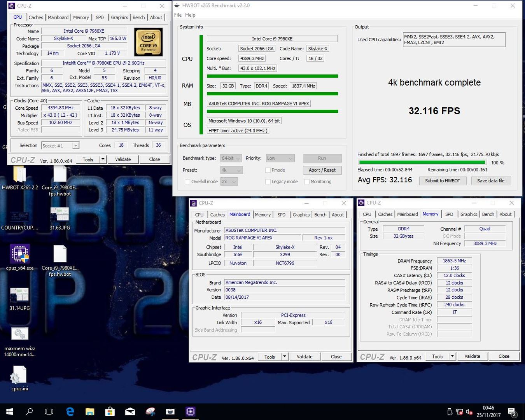Open maxmem wizz desktop file
This screenshot has width=525, height=420.
point(19,342)
